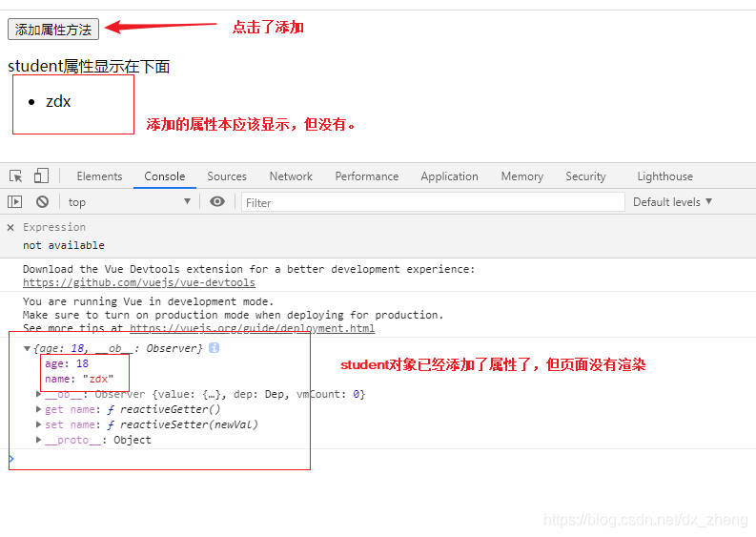Switch to the Security tab
Image resolution: width=756 pixels, height=537 pixels.
[x=585, y=176]
